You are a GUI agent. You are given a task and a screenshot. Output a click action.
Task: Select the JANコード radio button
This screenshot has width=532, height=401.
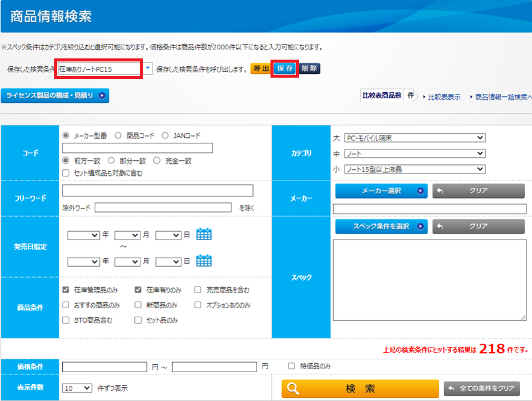(166, 135)
